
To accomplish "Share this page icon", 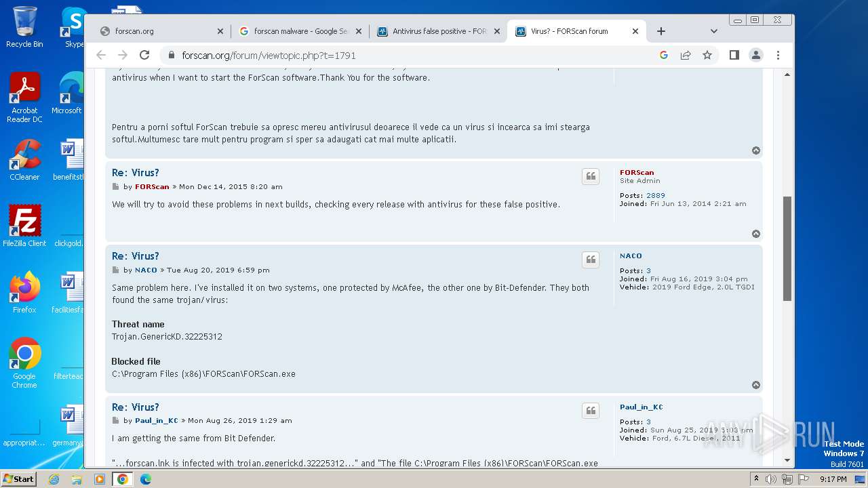I will [x=686, y=55].
